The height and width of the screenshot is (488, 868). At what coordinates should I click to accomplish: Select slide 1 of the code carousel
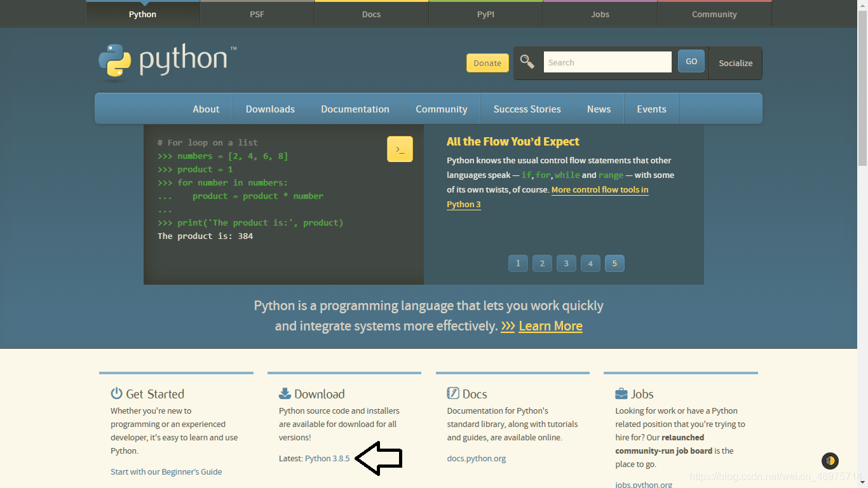518,263
